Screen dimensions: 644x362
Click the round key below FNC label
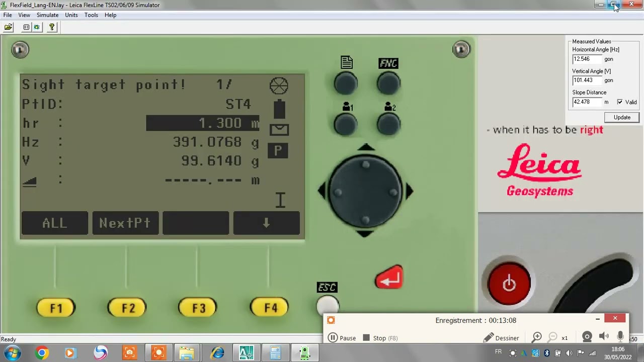[388, 84]
